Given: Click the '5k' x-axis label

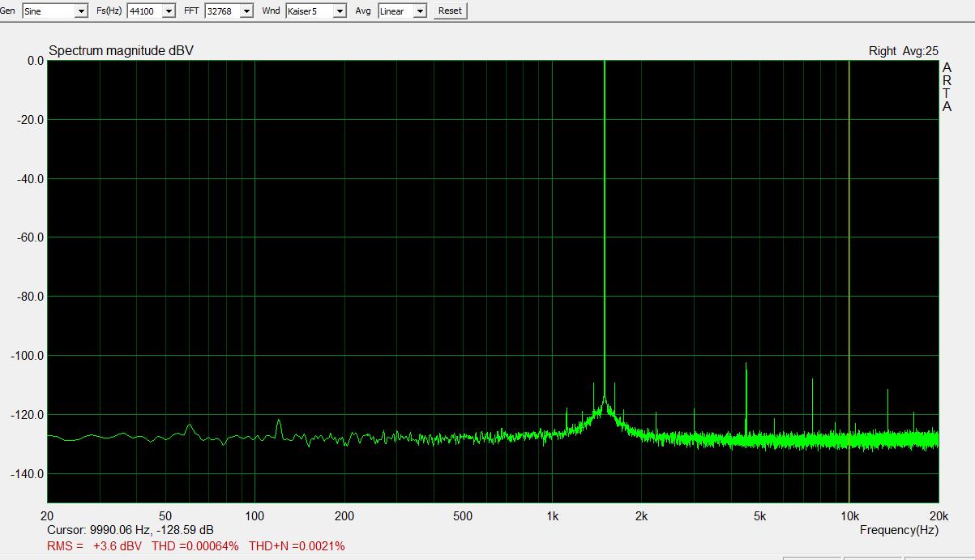Looking at the screenshot, I should click(759, 516).
